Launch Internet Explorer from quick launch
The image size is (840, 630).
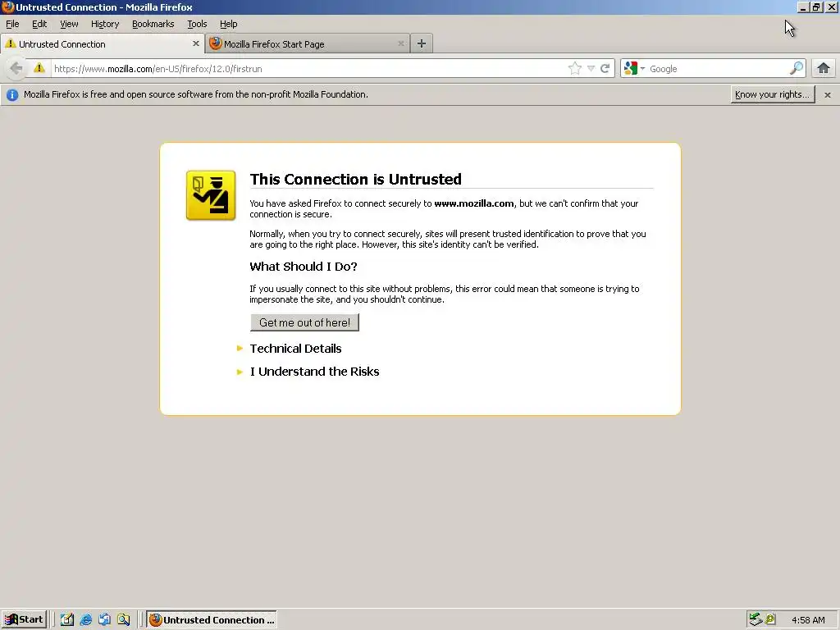click(85, 620)
